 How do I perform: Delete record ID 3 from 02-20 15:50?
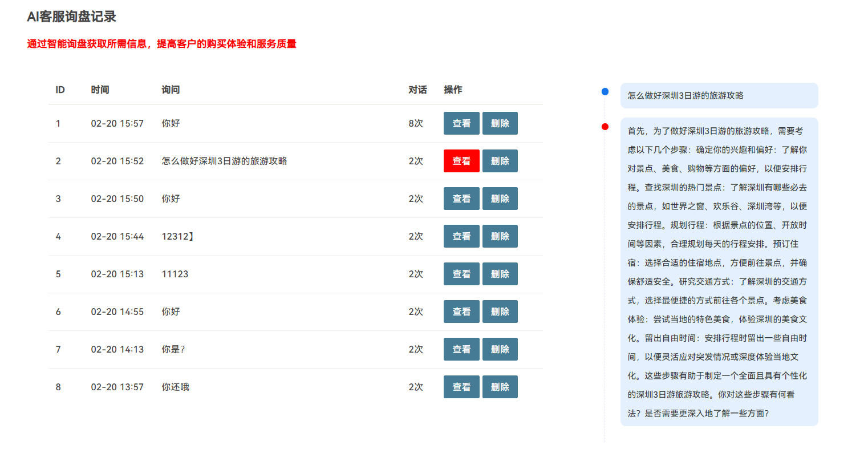click(x=500, y=199)
